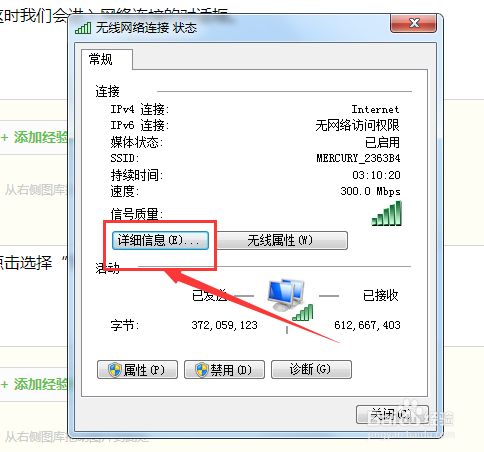This screenshot has height=452, width=484.
Task: Disable the connection with 禁用(D)
Action: 224,369
